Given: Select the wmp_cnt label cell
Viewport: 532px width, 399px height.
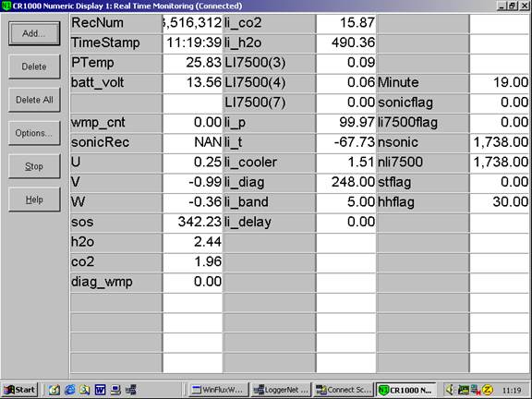Looking at the screenshot, I should (x=116, y=123).
